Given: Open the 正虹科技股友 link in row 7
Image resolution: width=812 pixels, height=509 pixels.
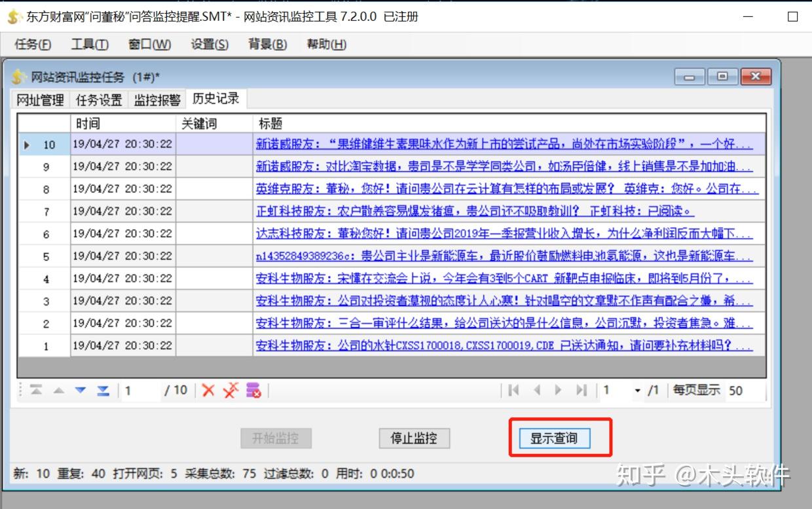Looking at the screenshot, I should click(x=475, y=211).
